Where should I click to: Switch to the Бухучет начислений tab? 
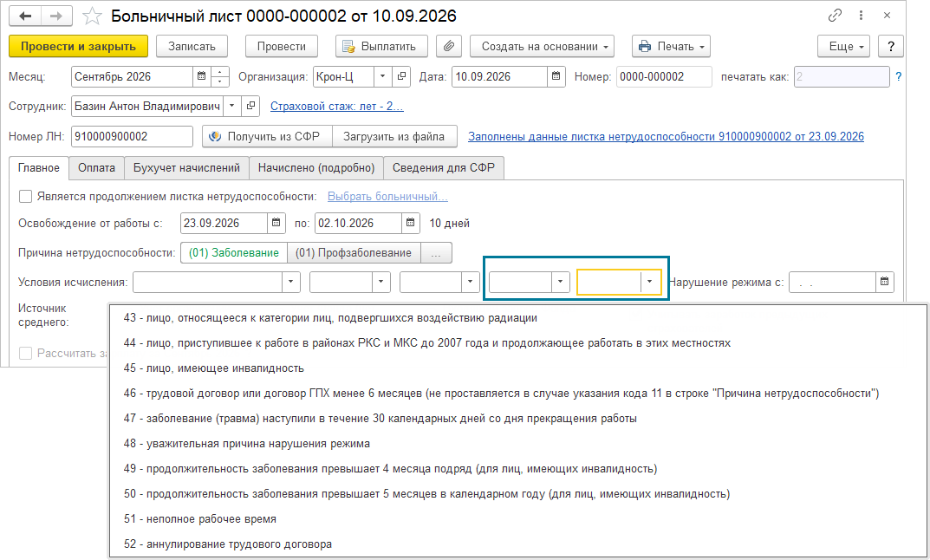tap(186, 168)
